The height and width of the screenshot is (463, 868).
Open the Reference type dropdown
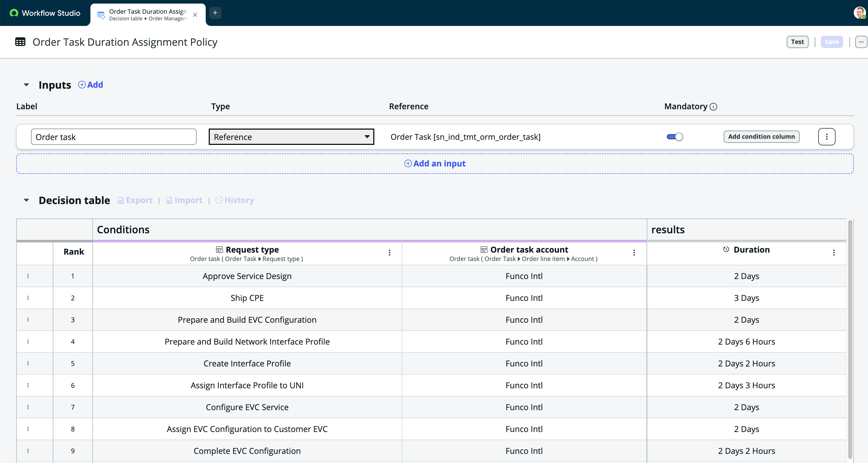point(291,136)
